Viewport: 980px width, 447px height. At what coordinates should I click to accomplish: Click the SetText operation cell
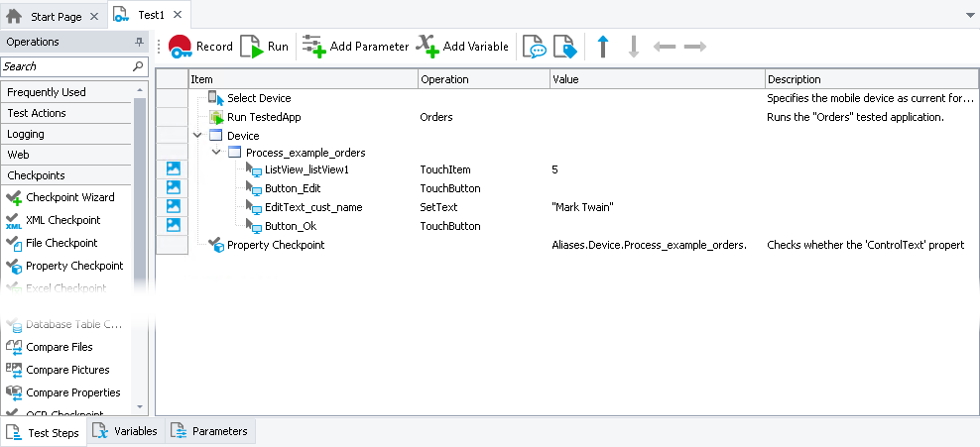[438, 207]
